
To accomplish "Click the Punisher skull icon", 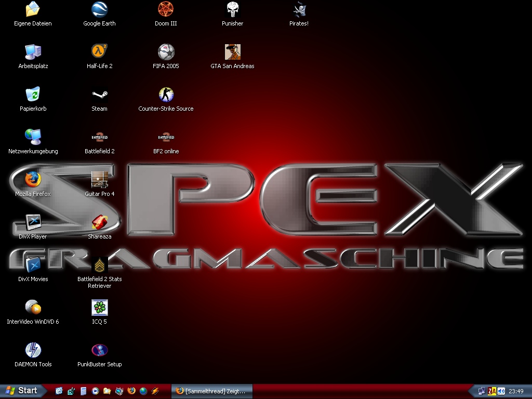I will (x=232, y=9).
